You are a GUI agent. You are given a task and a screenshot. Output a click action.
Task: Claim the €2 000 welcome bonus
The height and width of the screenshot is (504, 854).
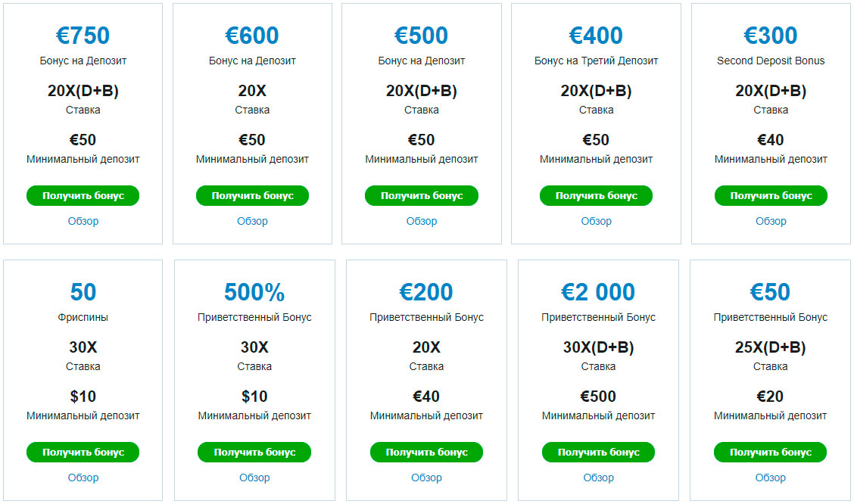(x=598, y=453)
